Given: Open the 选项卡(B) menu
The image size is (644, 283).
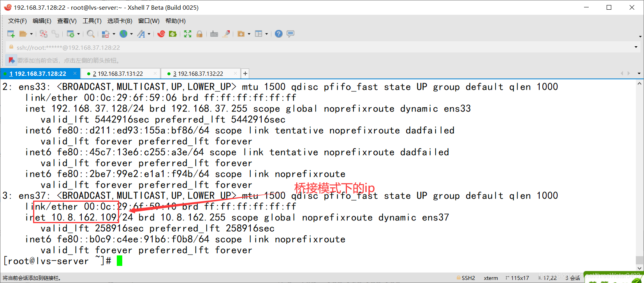Looking at the screenshot, I should 120,21.
